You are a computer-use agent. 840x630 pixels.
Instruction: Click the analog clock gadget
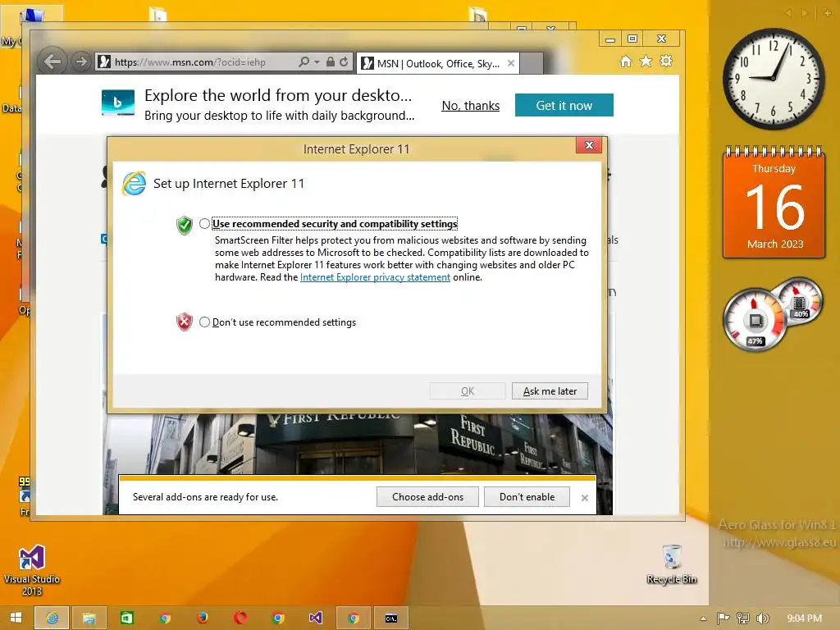click(x=773, y=79)
